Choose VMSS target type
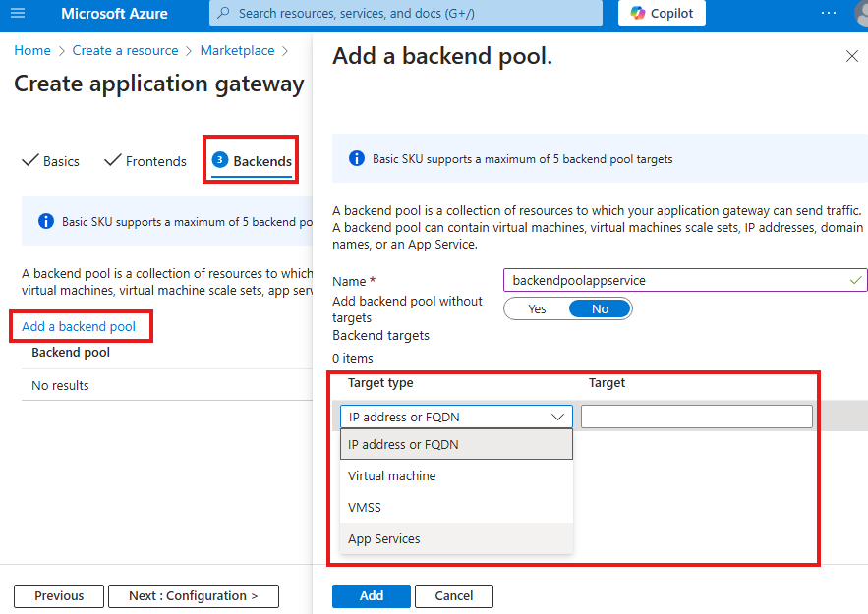 pos(456,507)
